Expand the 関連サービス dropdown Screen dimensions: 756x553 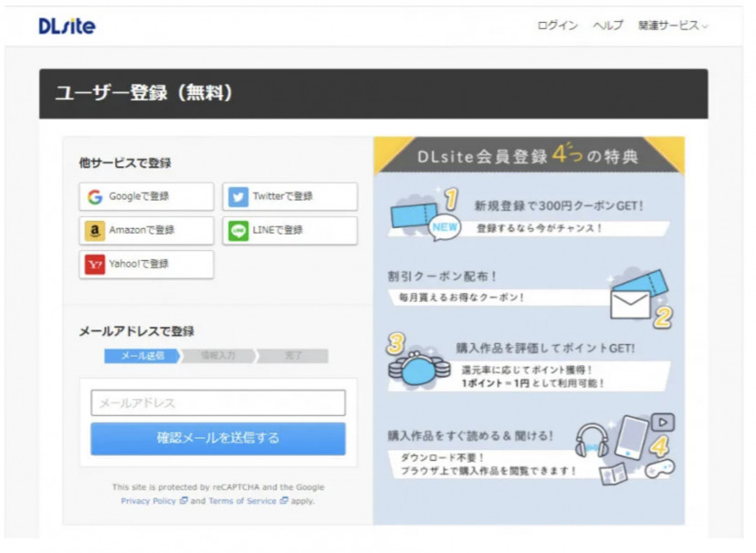coord(673,25)
